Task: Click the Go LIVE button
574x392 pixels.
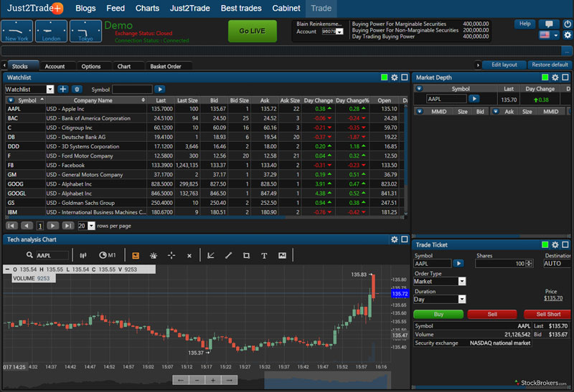Action: (x=253, y=31)
